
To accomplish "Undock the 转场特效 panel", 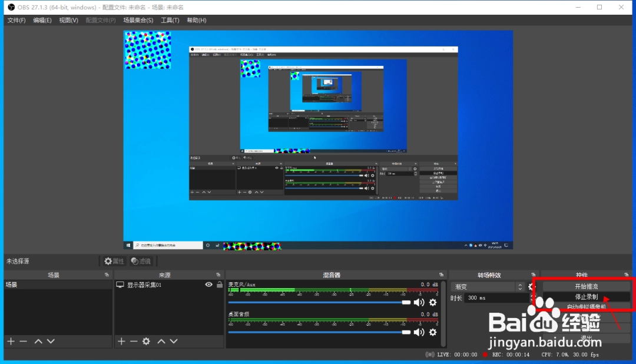I will (534, 275).
